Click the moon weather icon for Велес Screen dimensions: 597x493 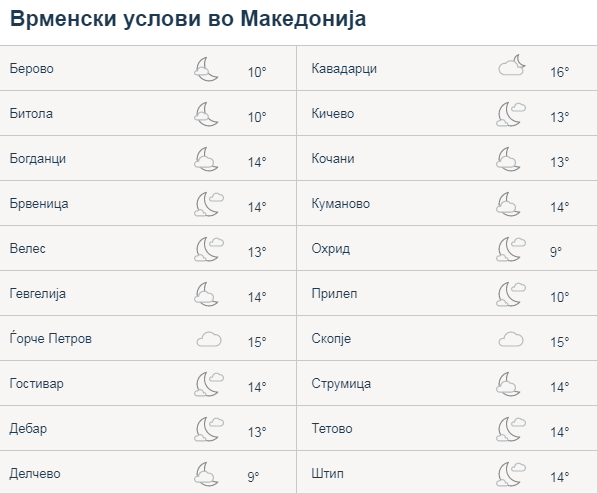coord(209,249)
